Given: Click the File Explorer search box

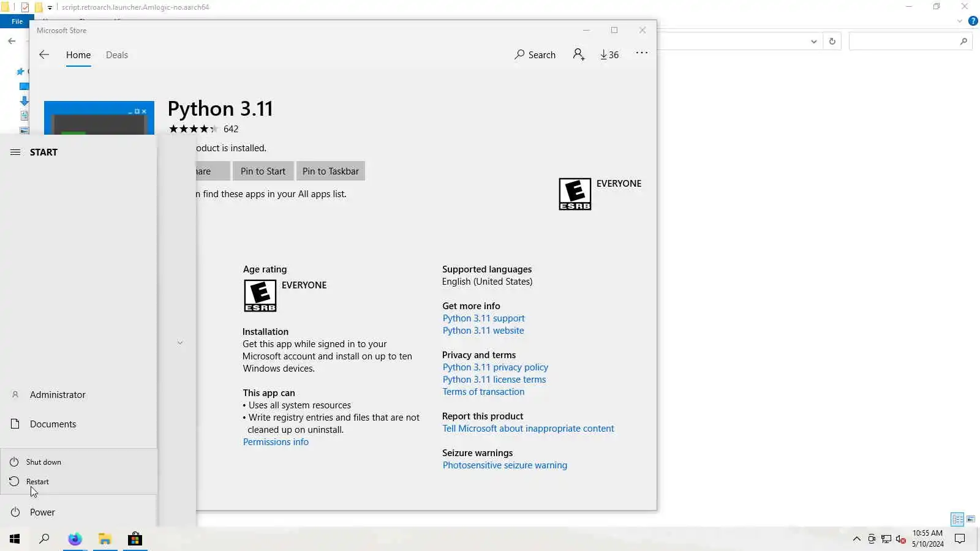Looking at the screenshot, I should (910, 42).
